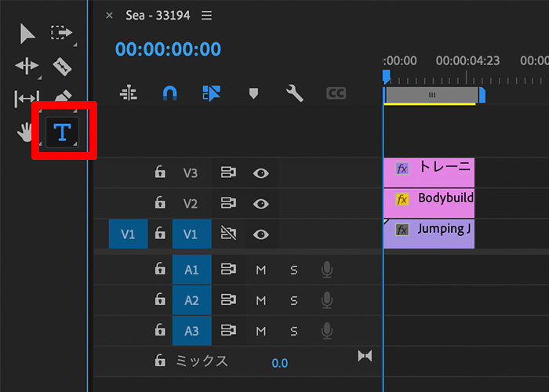Target track V3 label
Viewport: 549px width, 392px height.
190,173
